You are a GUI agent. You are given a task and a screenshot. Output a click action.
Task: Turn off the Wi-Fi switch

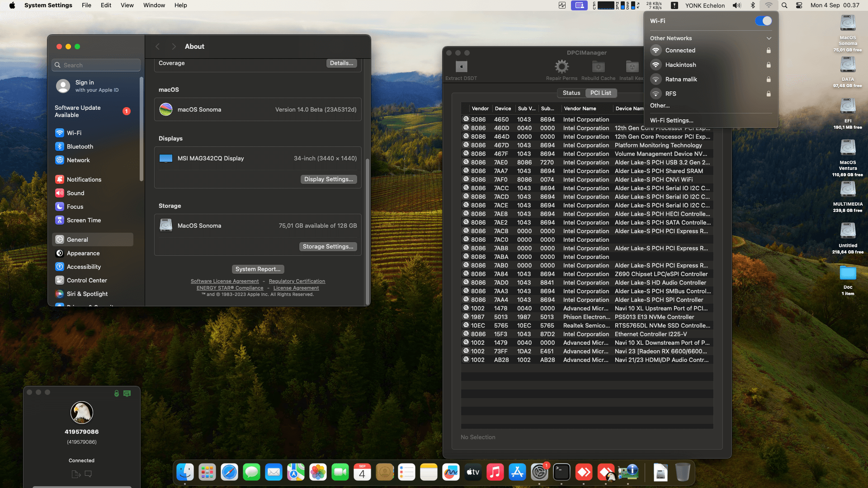coord(763,21)
